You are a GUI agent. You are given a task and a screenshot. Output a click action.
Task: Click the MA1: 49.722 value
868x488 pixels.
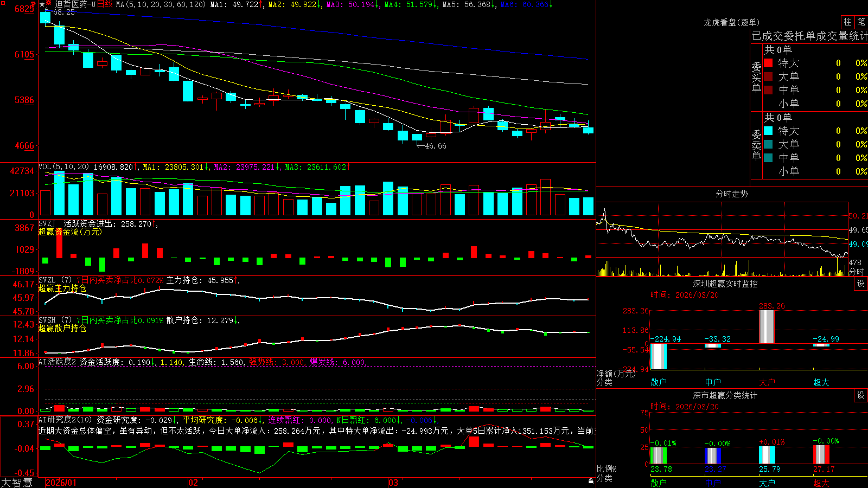[x=234, y=4]
